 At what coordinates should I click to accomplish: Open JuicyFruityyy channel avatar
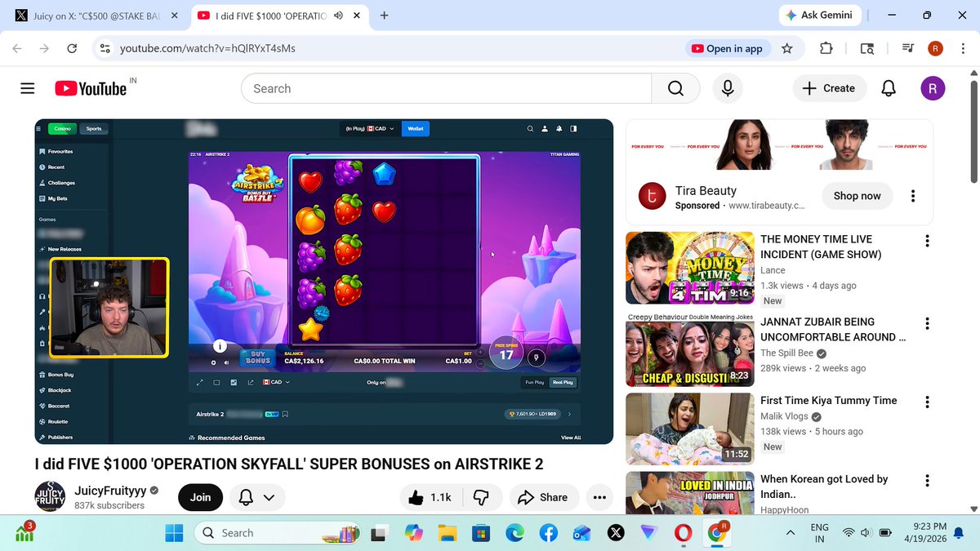(50, 496)
